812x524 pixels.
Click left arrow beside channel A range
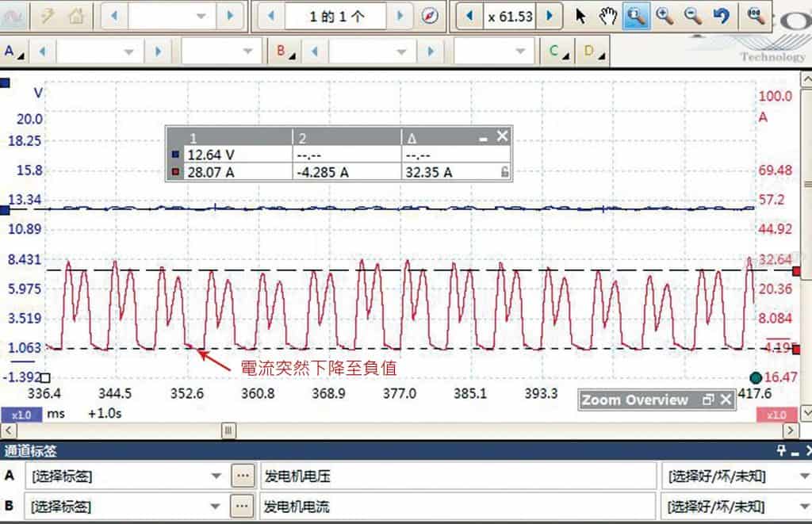43,52
